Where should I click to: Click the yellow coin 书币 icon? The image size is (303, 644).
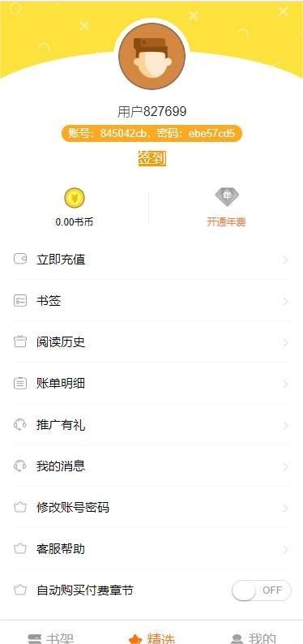tap(75, 199)
